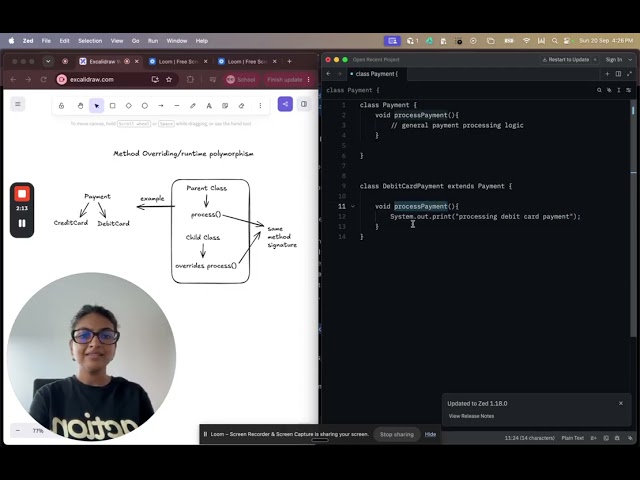Install Excalidraw app from address bar icon

click(155, 80)
